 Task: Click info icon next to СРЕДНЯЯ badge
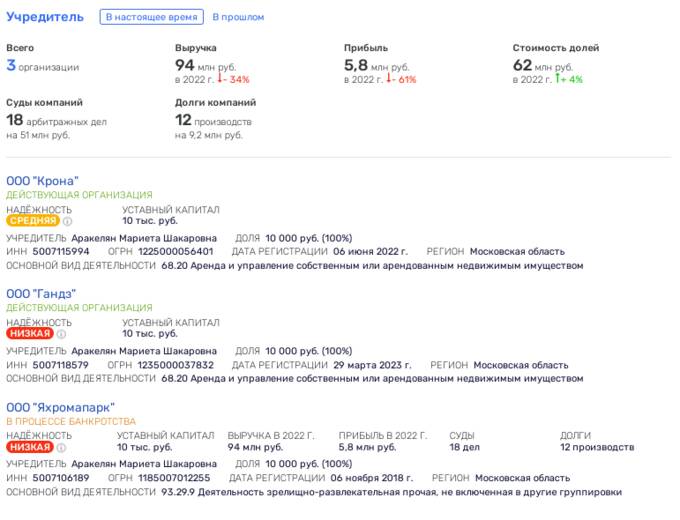coord(67,221)
